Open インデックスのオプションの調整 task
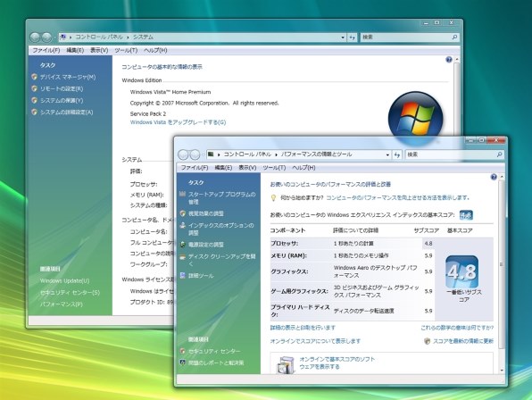The height and width of the screenshot is (400, 532). coord(220,229)
